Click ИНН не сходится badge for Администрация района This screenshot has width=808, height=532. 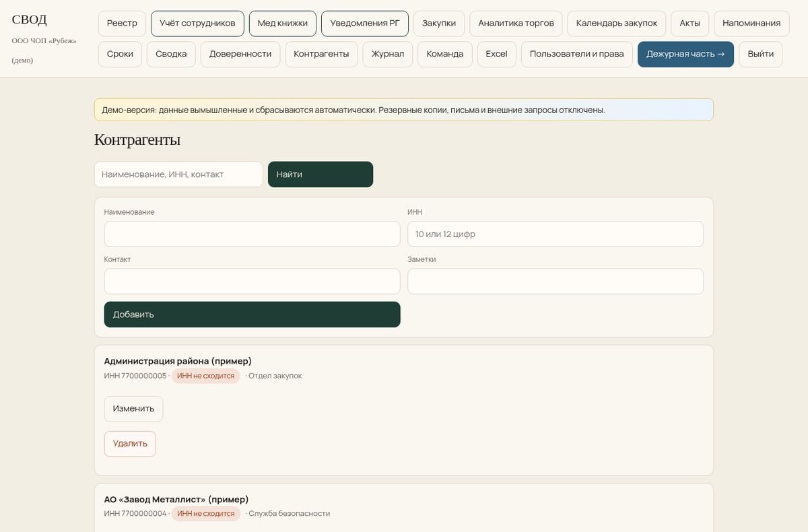pyautogui.click(x=205, y=376)
